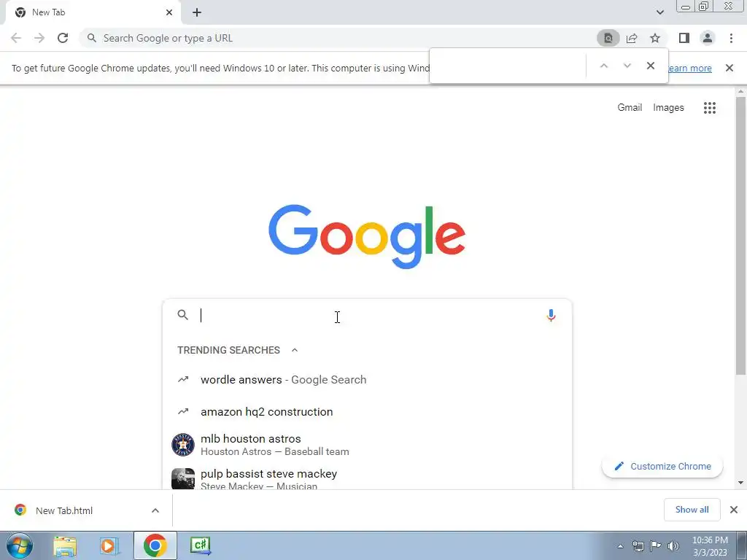Click Show all downloads
This screenshot has width=747, height=560.
pos(692,510)
